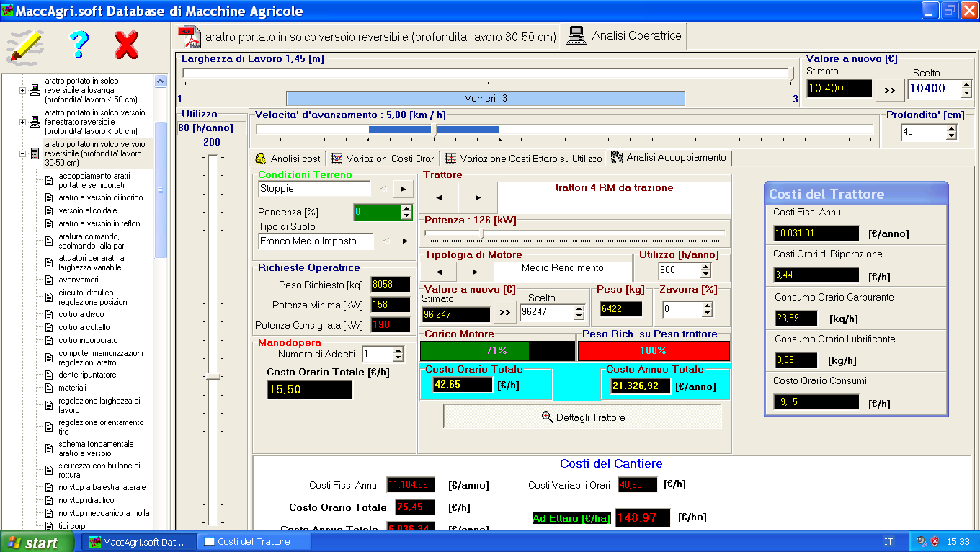
Task: Click document icon beside dente ripuntatore
Action: (49, 375)
